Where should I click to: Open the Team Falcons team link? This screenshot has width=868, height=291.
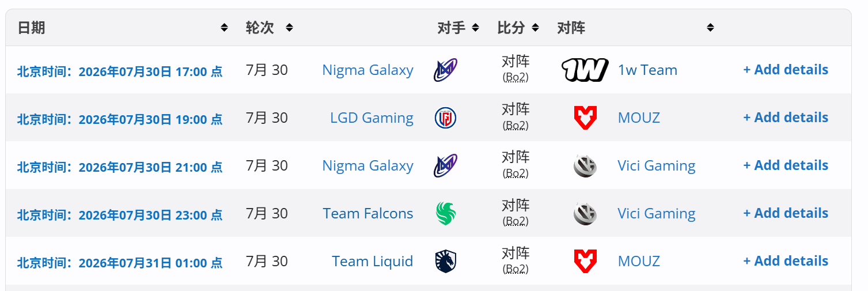coord(368,214)
